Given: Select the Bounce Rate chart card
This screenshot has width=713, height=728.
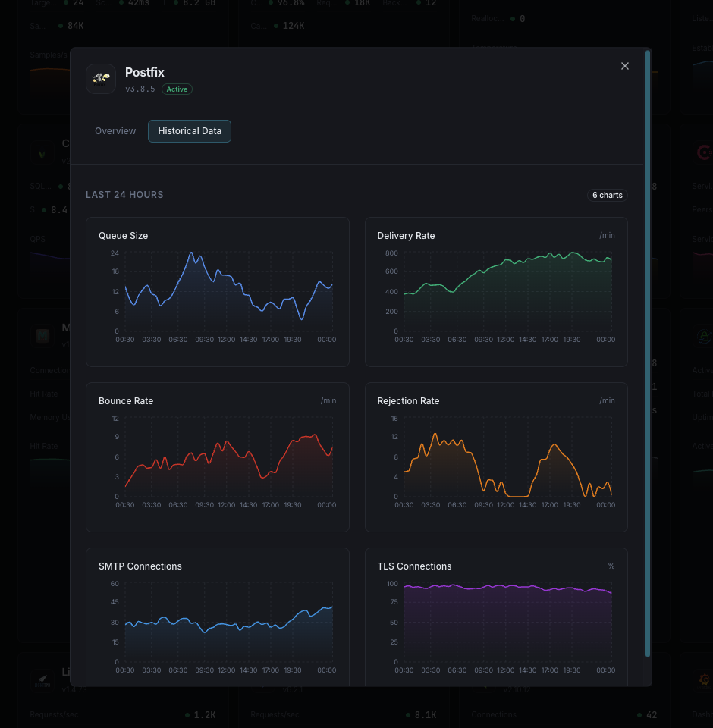Looking at the screenshot, I should click(218, 457).
